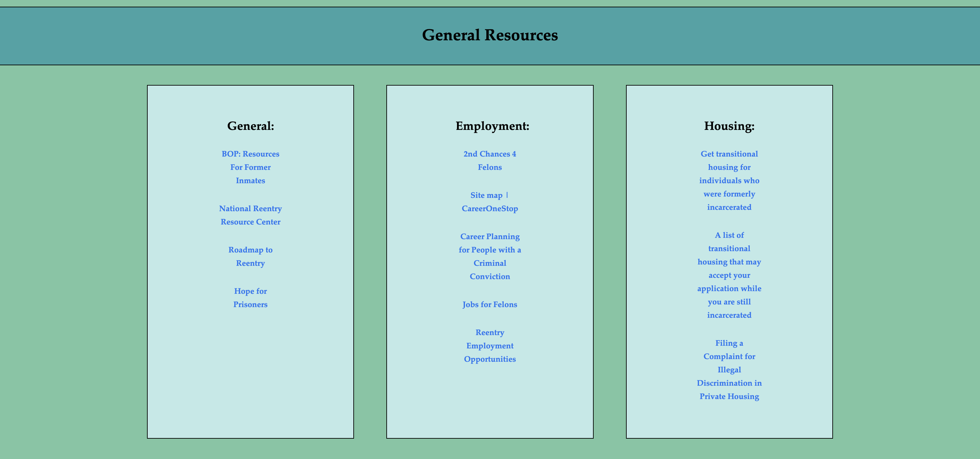Click the Housing: section heading
Screen dimensions: 980x459
(729, 126)
